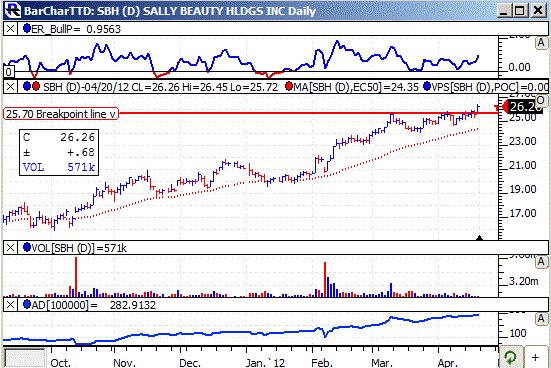551x368 pixels.
Task: Close the SBH price chart pane
Action: pyautogui.click(x=10, y=86)
